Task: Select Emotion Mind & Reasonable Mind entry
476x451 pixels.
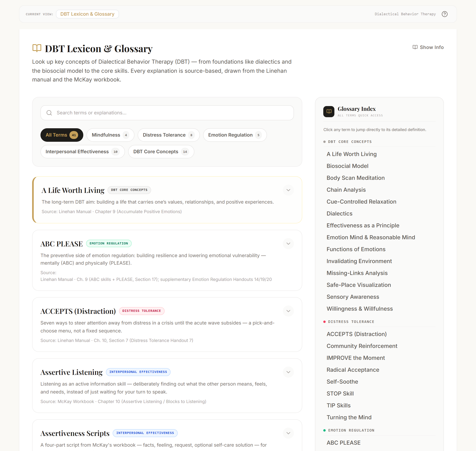Action: pos(371,237)
